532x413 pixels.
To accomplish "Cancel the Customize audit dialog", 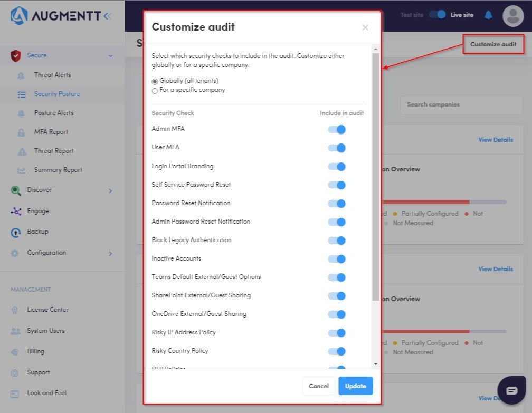I will pos(318,386).
